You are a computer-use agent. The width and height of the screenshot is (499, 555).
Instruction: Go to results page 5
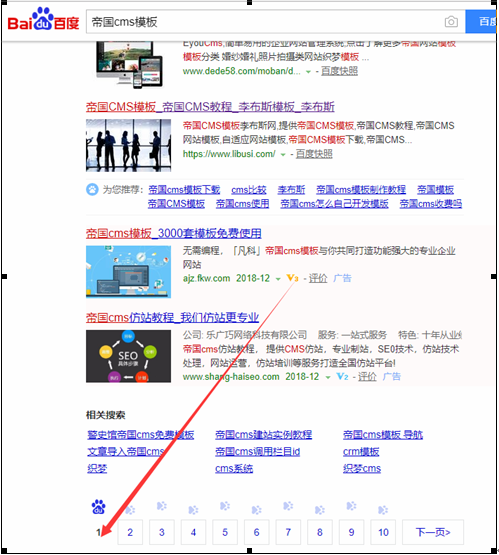(x=225, y=532)
